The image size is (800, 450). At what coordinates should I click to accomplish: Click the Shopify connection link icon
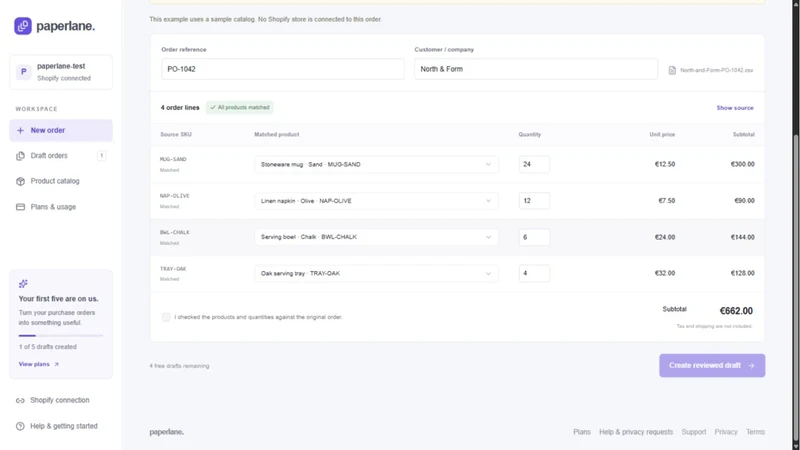(20, 401)
